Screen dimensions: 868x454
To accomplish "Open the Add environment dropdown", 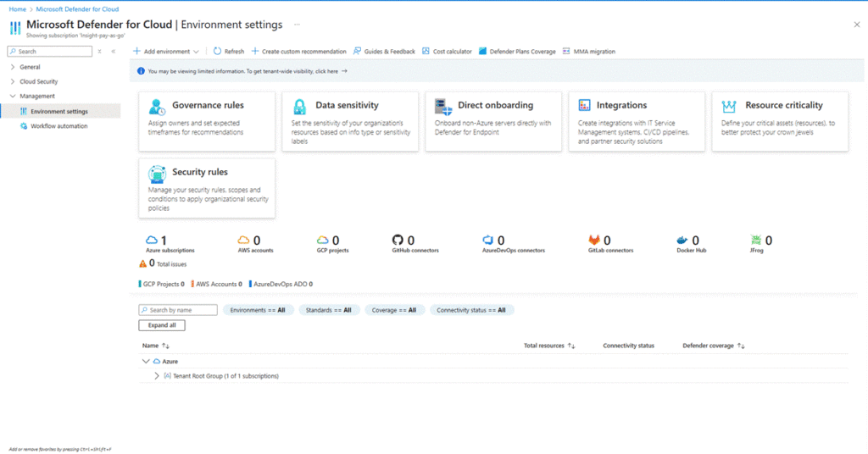I will 167,52.
